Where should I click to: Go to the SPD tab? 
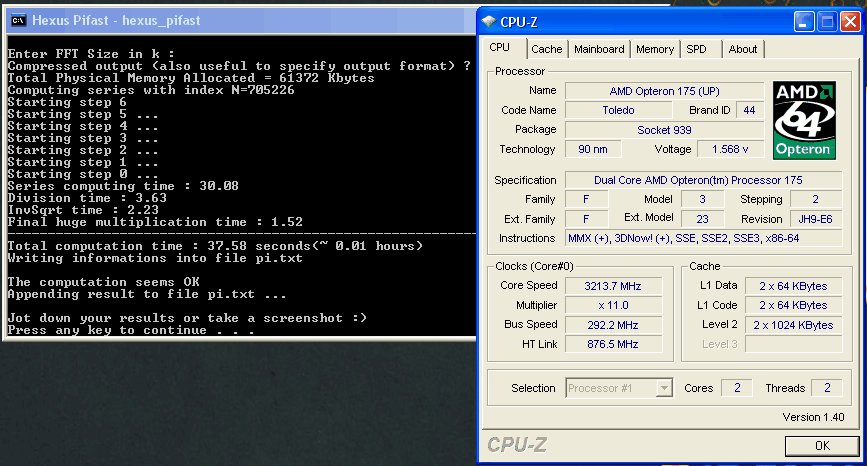pyautogui.click(x=697, y=49)
